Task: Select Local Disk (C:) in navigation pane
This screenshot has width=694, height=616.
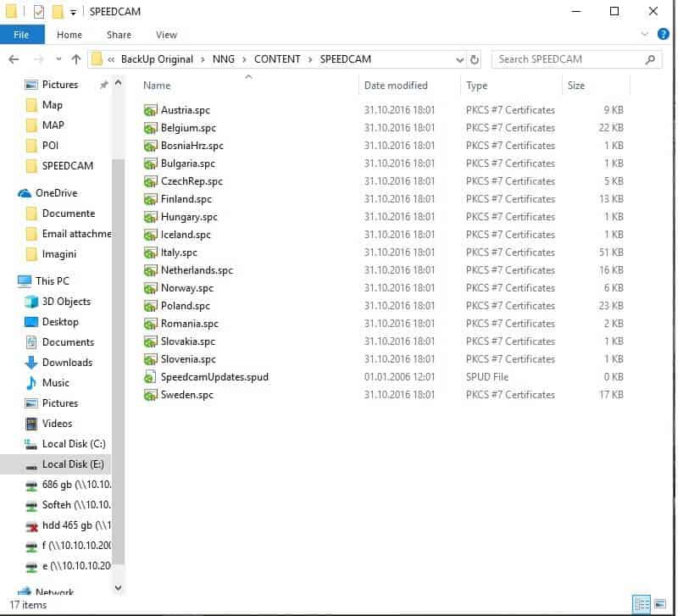Action: tap(73, 444)
